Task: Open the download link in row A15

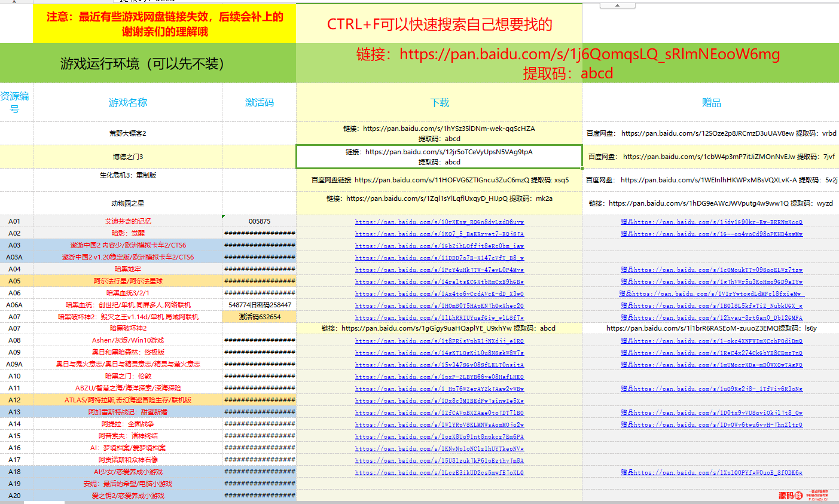Action: (x=440, y=436)
